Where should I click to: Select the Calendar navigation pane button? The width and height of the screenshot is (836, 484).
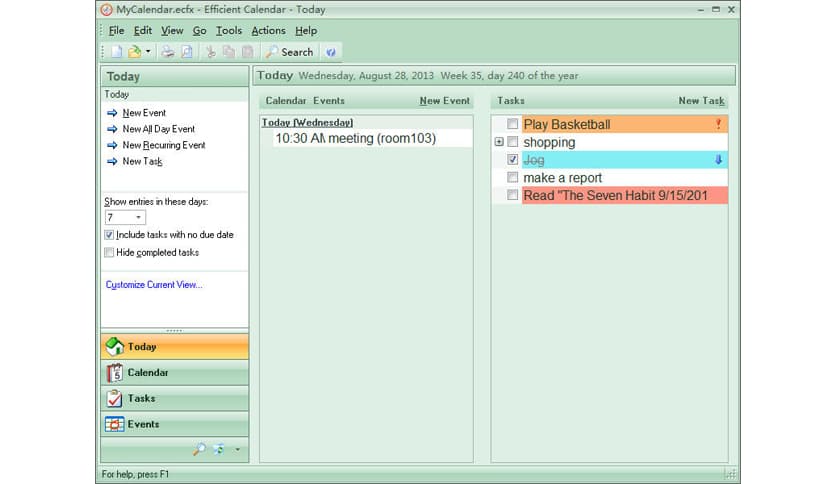tap(174, 373)
